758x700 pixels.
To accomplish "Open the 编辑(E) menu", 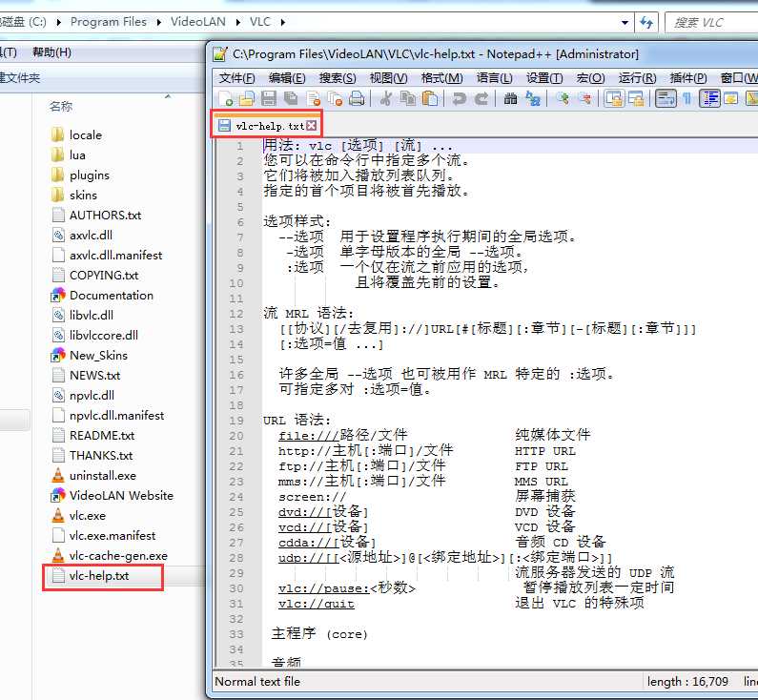I will click(x=287, y=78).
